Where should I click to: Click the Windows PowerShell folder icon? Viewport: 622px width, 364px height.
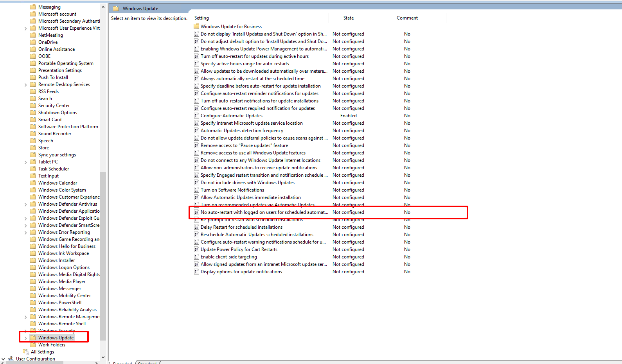coord(33,303)
